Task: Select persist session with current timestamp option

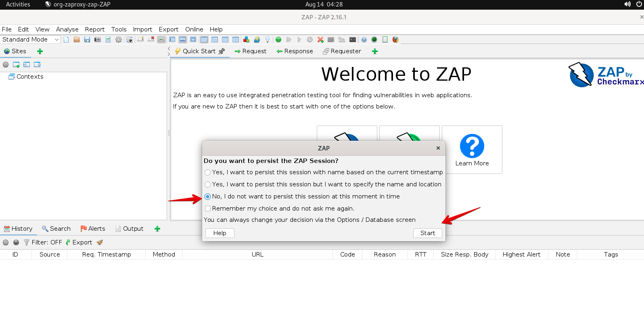Action: tap(208, 172)
